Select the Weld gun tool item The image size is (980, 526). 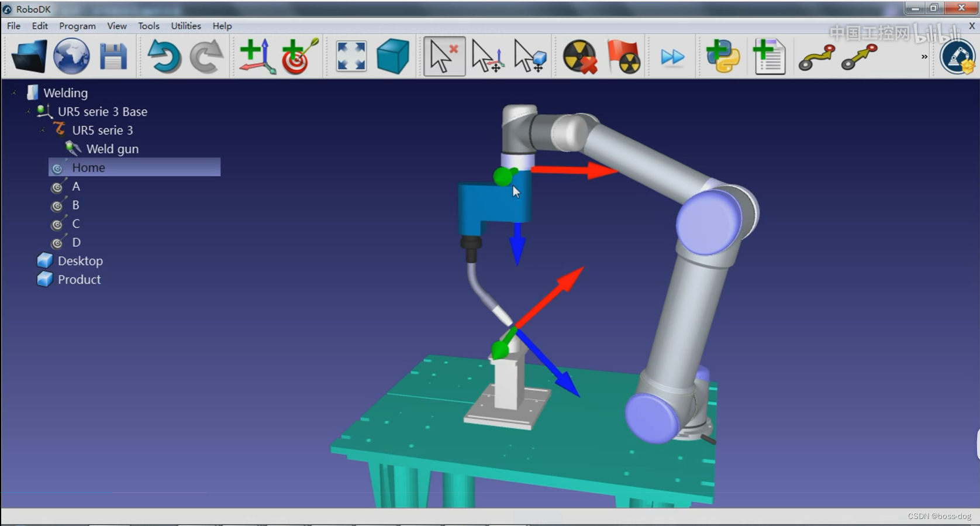pos(112,149)
